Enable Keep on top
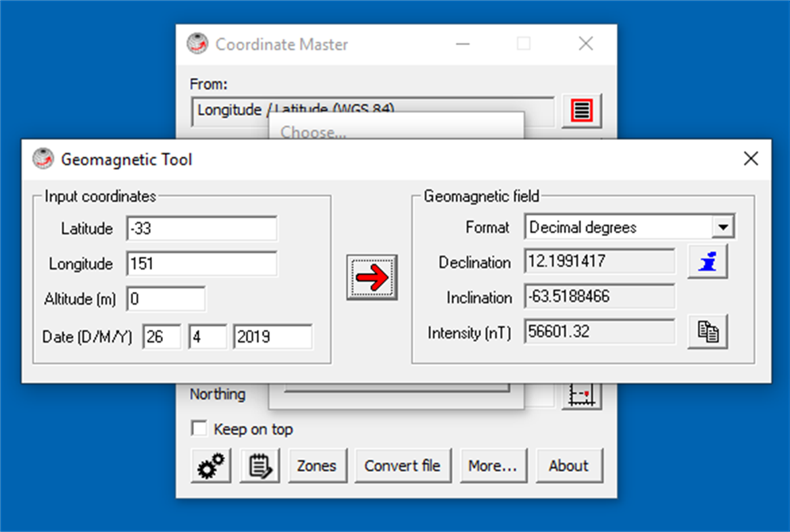Image resolution: width=790 pixels, height=532 pixels. click(x=199, y=429)
